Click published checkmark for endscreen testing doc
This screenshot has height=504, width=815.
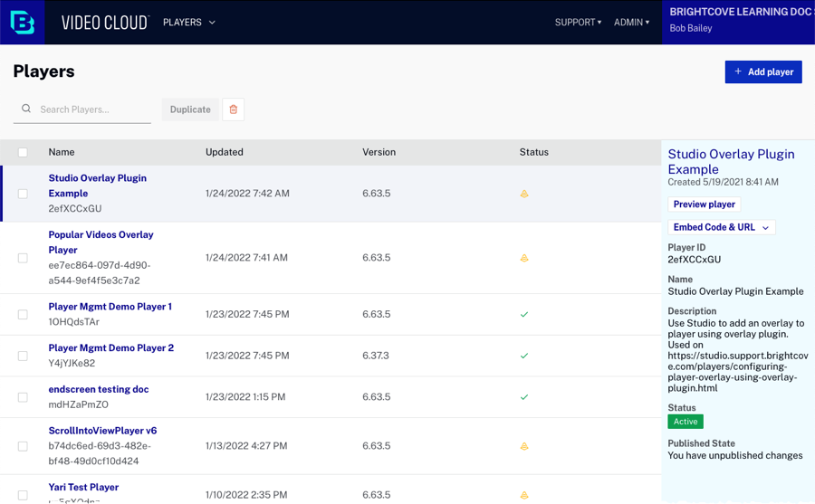click(x=524, y=397)
